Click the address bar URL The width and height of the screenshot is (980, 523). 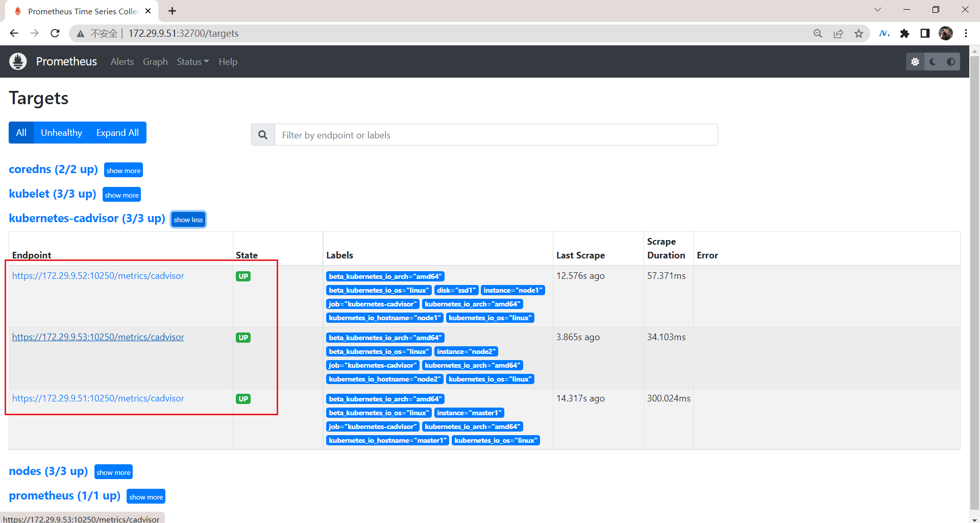[183, 33]
